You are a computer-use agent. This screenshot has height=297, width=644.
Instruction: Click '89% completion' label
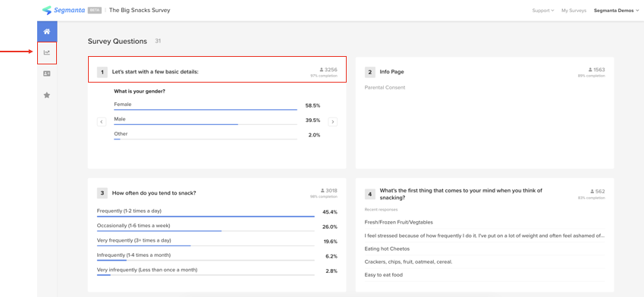[x=592, y=76]
